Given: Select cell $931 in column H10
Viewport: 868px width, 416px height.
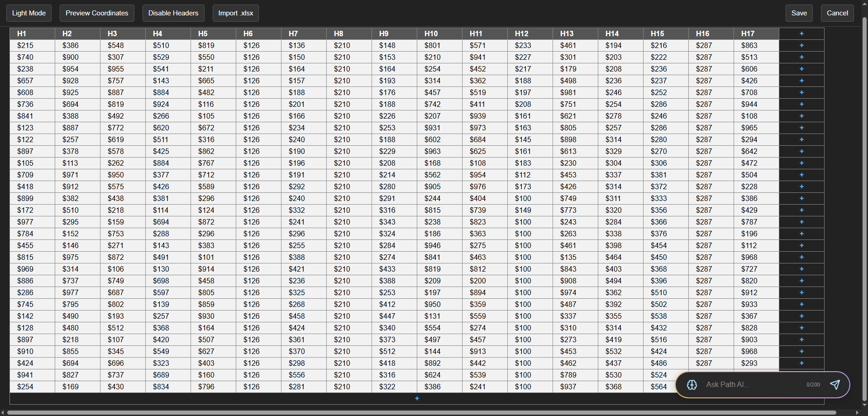Looking at the screenshot, I should (440, 128).
